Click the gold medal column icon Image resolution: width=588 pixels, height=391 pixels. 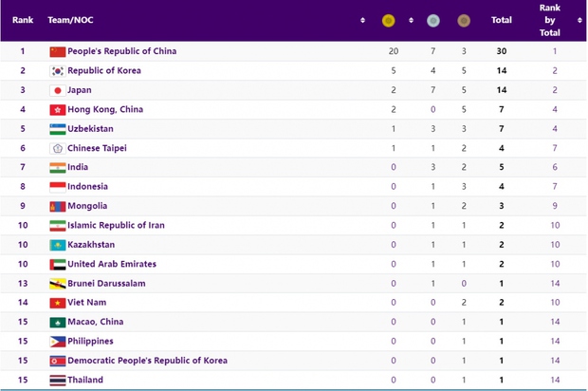tap(388, 20)
